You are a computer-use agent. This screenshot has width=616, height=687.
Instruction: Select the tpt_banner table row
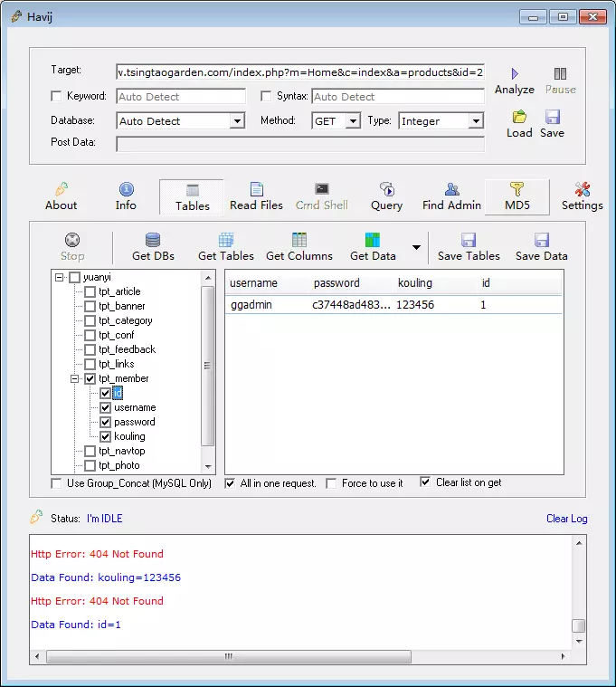point(121,306)
